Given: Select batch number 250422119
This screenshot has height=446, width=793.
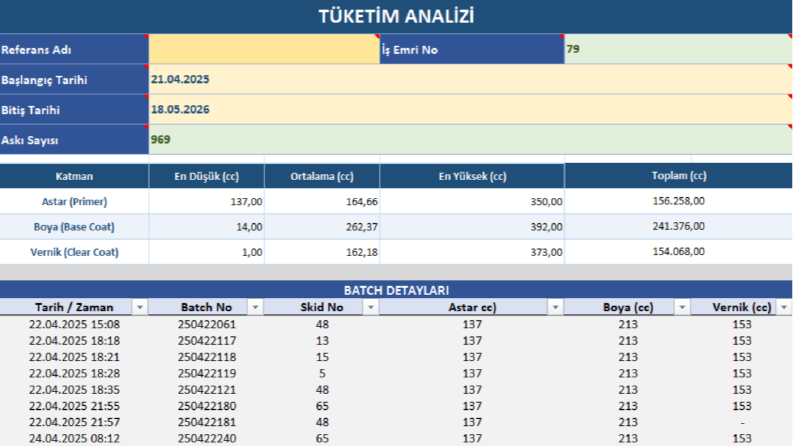Looking at the screenshot, I should tap(206, 373).
